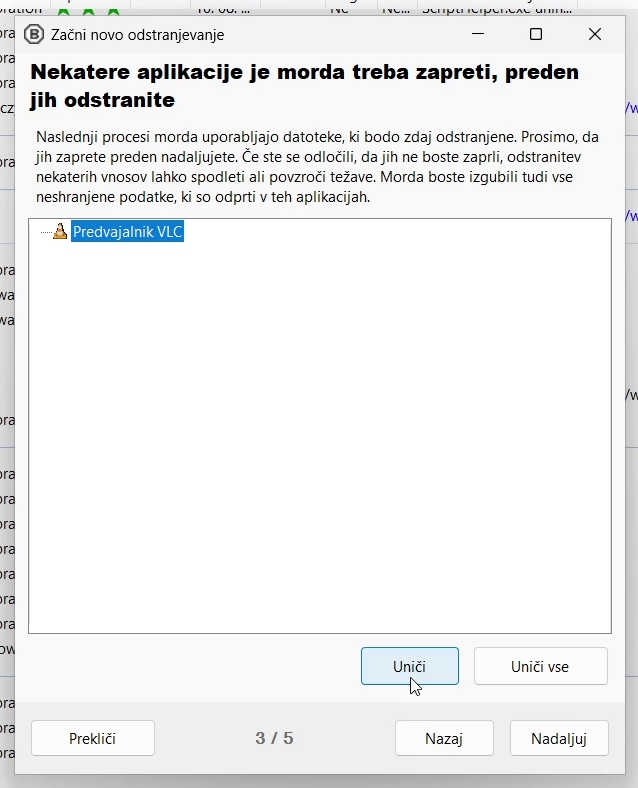The image size is (638, 788).
Task: Click the VLC traffic cone icon
Action: 60,232
